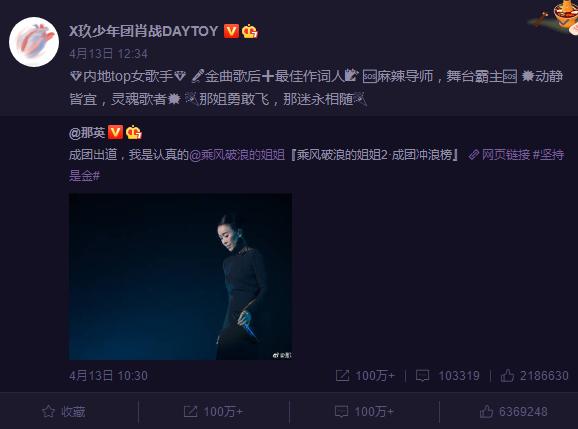
Task: Like this post showing 6369248 likes
Action: pyautogui.click(x=513, y=411)
